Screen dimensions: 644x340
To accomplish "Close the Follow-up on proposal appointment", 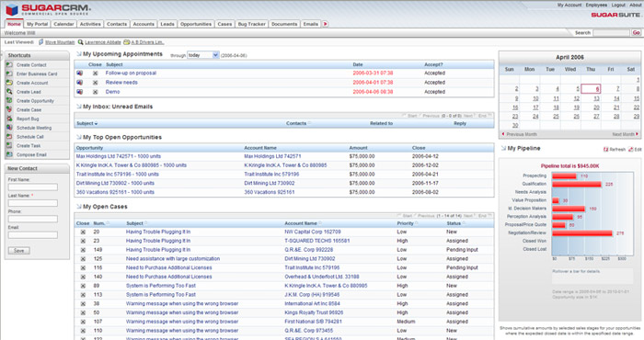I will [x=95, y=73].
